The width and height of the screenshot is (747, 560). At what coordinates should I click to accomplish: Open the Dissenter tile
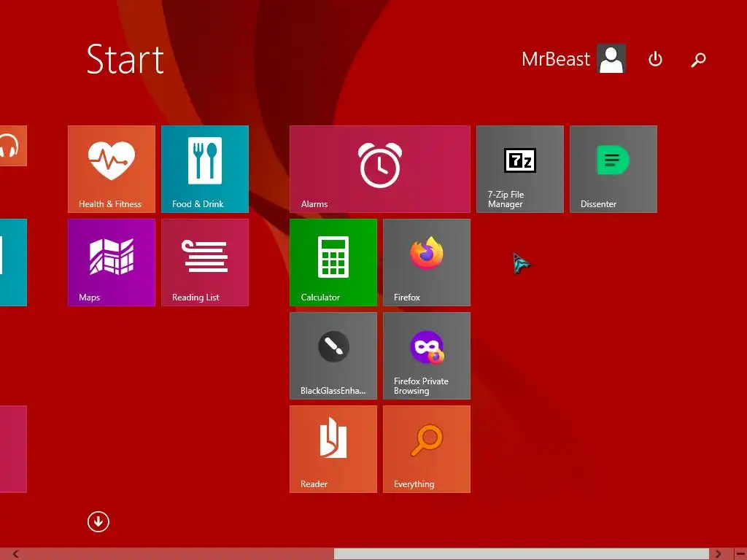coord(613,169)
